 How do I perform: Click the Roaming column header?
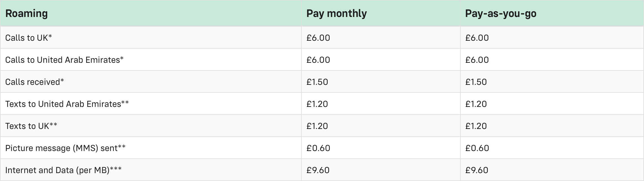[27, 14]
